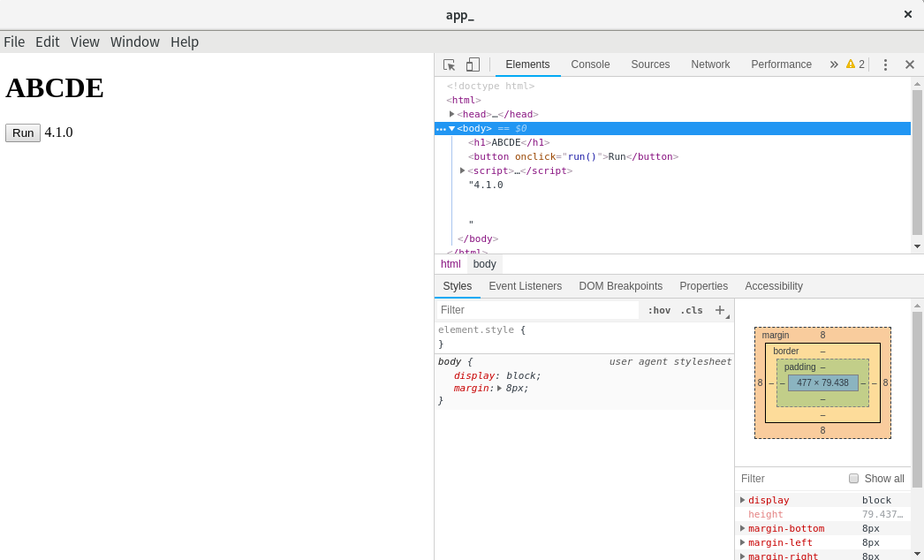Toggle the :hov element state button
Image resolution: width=924 pixels, height=560 pixels.
coord(659,310)
